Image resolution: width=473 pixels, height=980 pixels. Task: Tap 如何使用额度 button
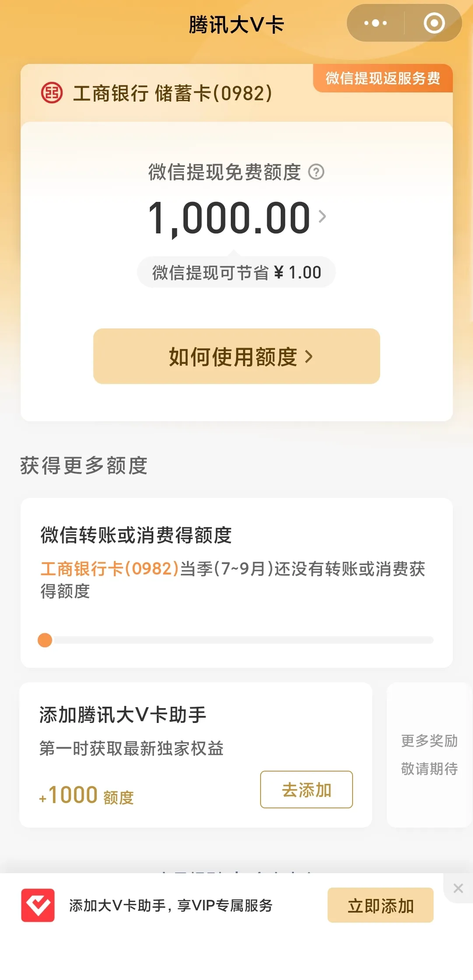[x=236, y=356]
